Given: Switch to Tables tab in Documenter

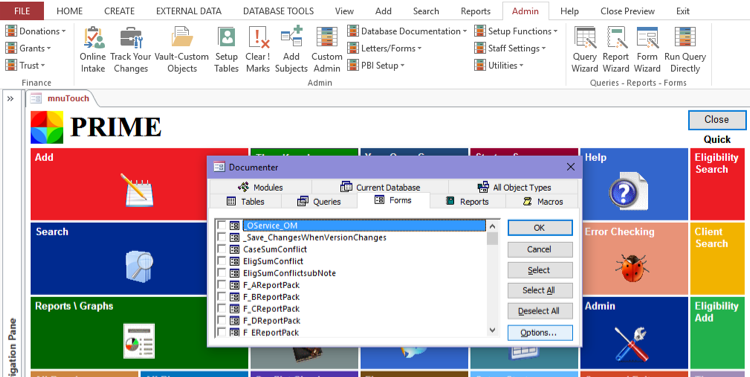Looking at the screenshot, I should (x=245, y=201).
